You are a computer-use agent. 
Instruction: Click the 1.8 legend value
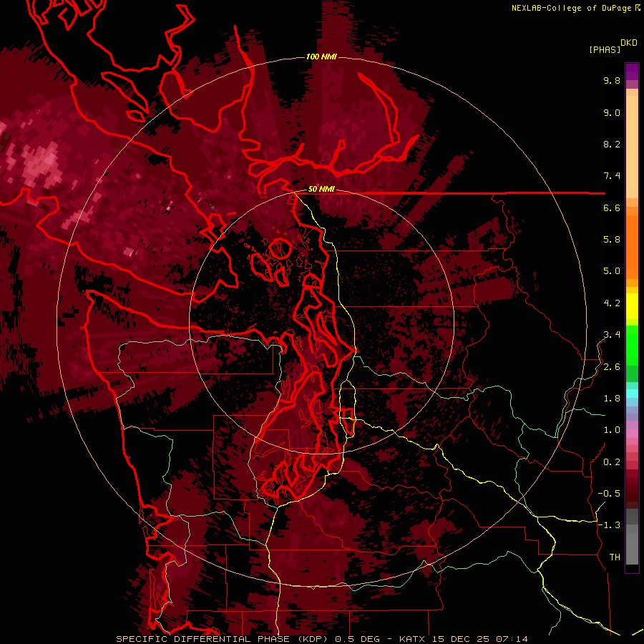click(612, 399)
